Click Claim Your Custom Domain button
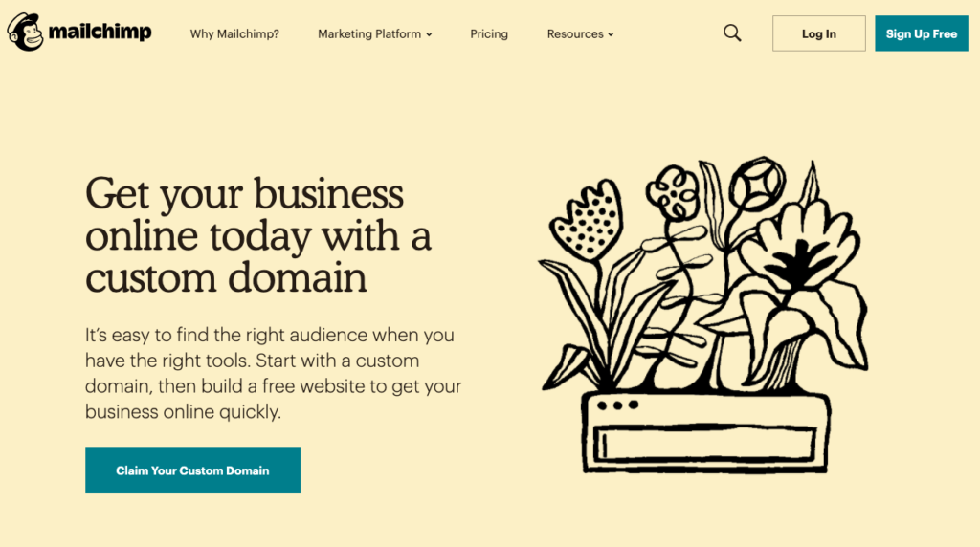Viewport: 980px width, 547px height. tap(192, 470)
